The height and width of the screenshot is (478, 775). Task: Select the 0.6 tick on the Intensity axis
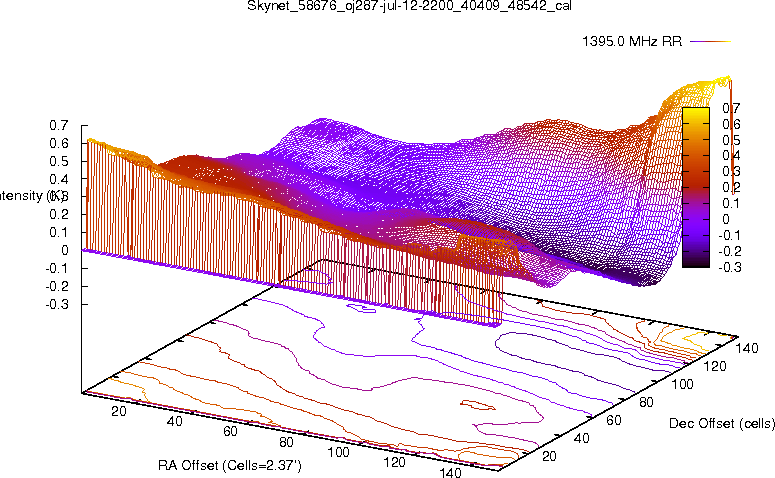[x=59, y=143]
